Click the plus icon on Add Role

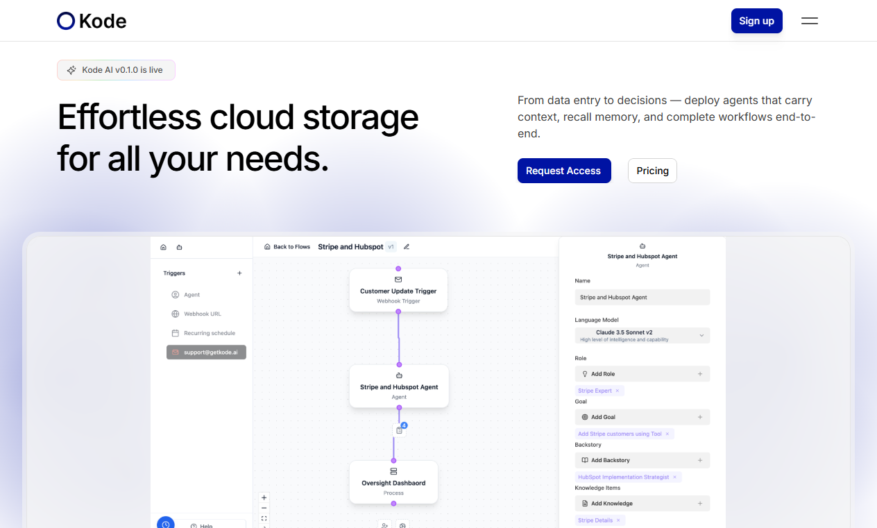pyautogui.click(x=700, y=374)
